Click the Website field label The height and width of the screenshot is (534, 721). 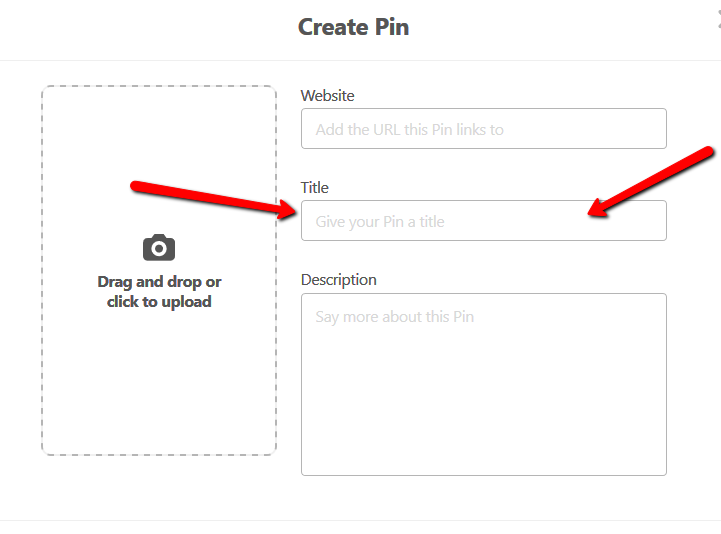click(328, 96)
